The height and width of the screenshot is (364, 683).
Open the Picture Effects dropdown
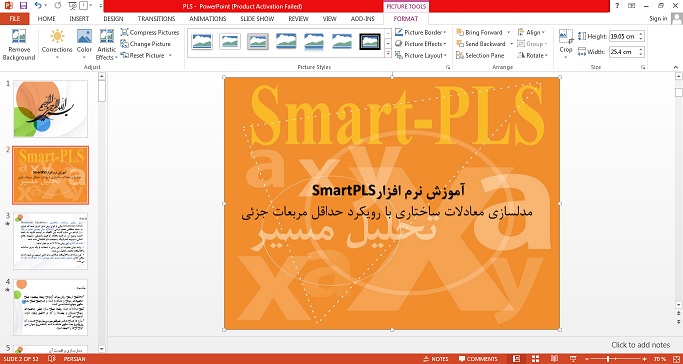[445, 44]
